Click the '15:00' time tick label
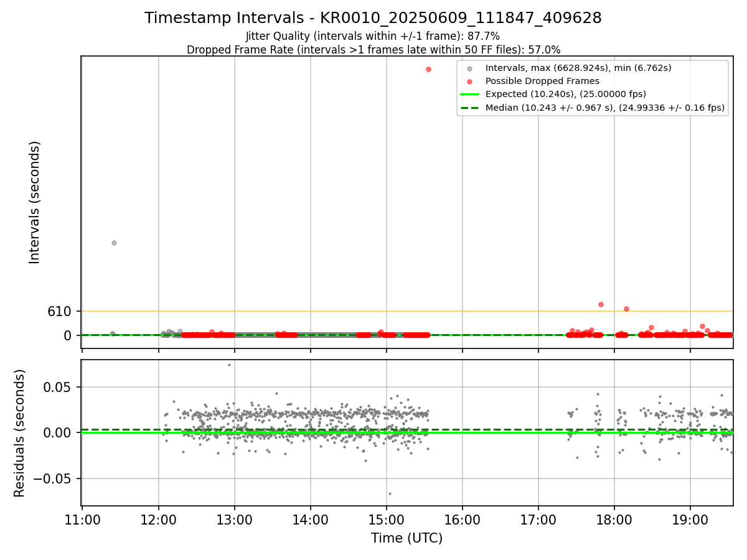This screenshot has height=560, width=747. point(387,520)
